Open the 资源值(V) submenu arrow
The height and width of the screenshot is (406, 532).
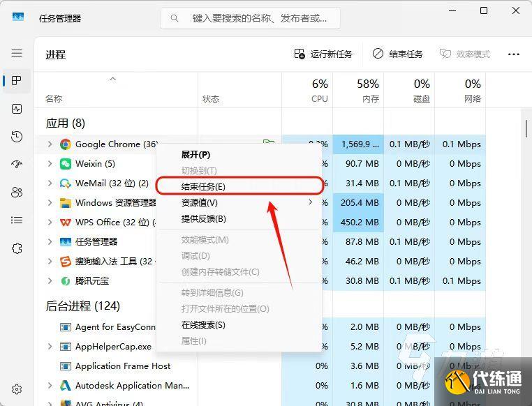coord(311,202)
